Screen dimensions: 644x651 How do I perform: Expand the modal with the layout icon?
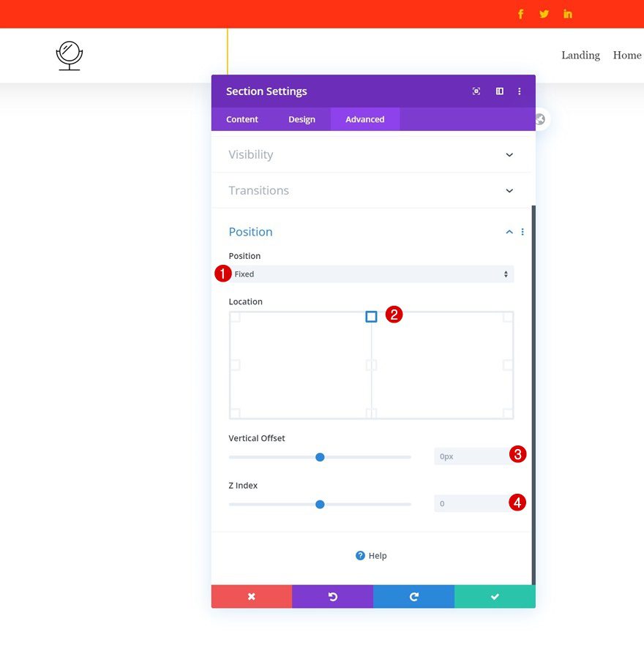coord(499,91)
